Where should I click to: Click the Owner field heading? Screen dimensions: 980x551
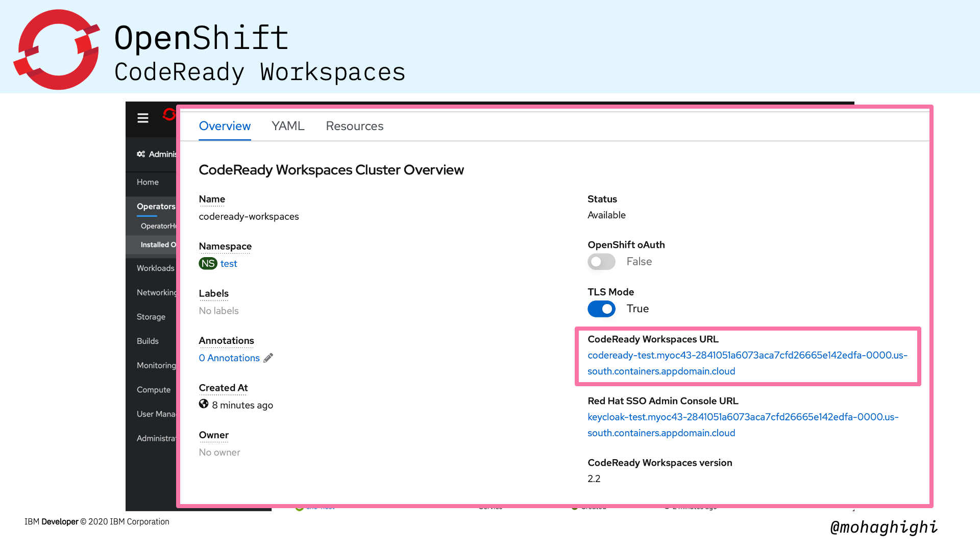click(213, 435)
